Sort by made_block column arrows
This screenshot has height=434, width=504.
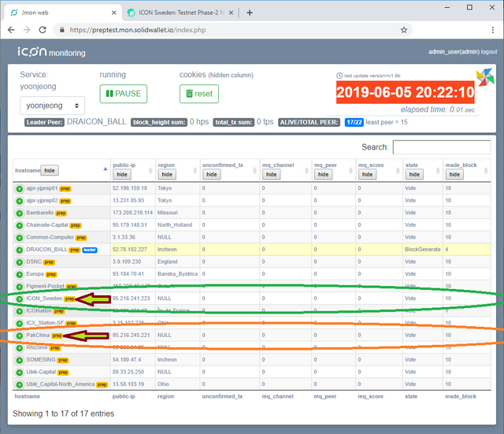tap(486, 170)
